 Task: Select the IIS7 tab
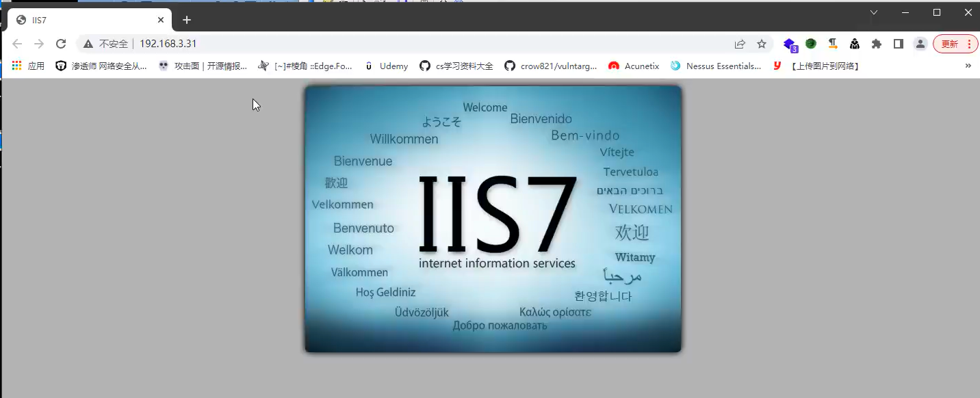pos(82,20)
